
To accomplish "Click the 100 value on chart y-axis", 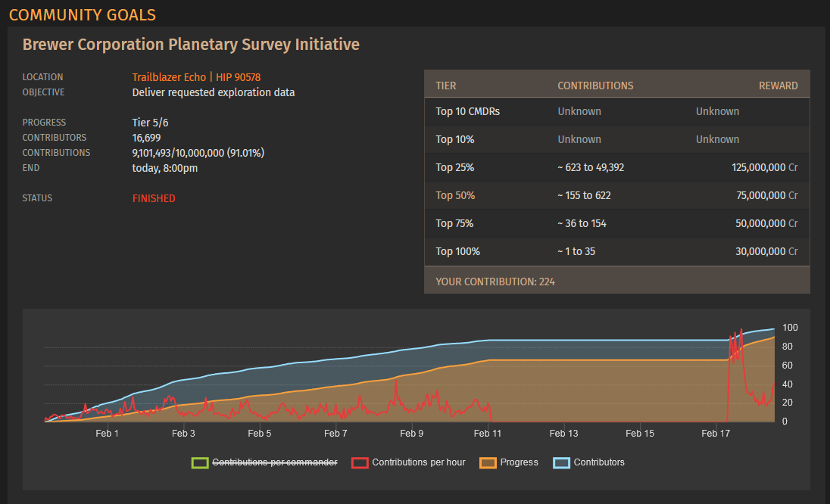I will [790, 328].
